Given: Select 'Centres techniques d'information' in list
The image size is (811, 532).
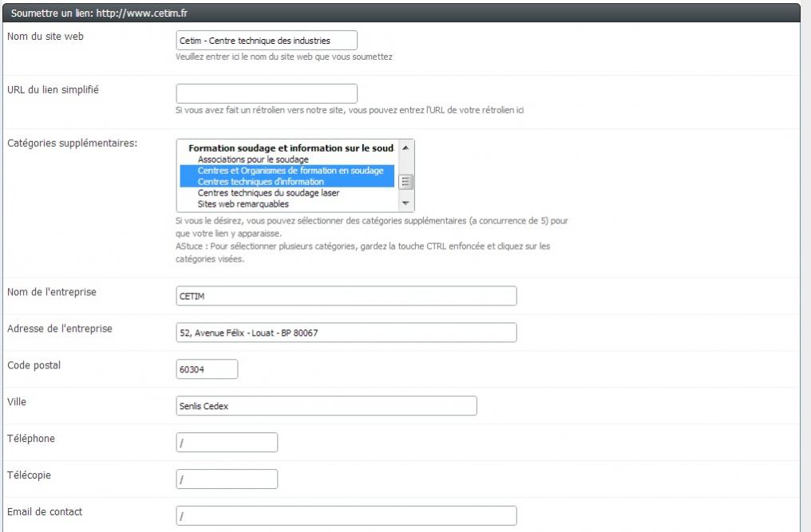Looking at the screenshot, I should (x=261, y=182).
